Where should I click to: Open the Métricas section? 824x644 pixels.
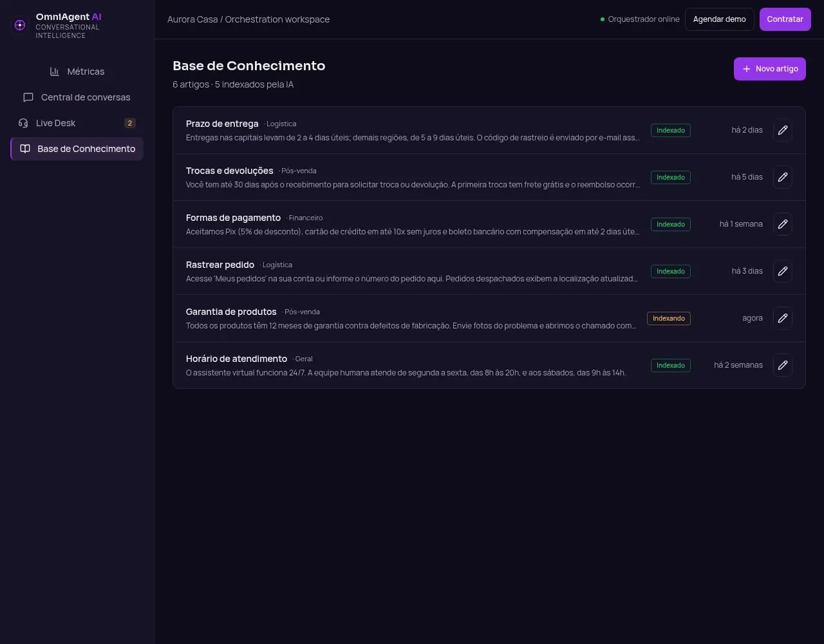[x=77, y=71]
